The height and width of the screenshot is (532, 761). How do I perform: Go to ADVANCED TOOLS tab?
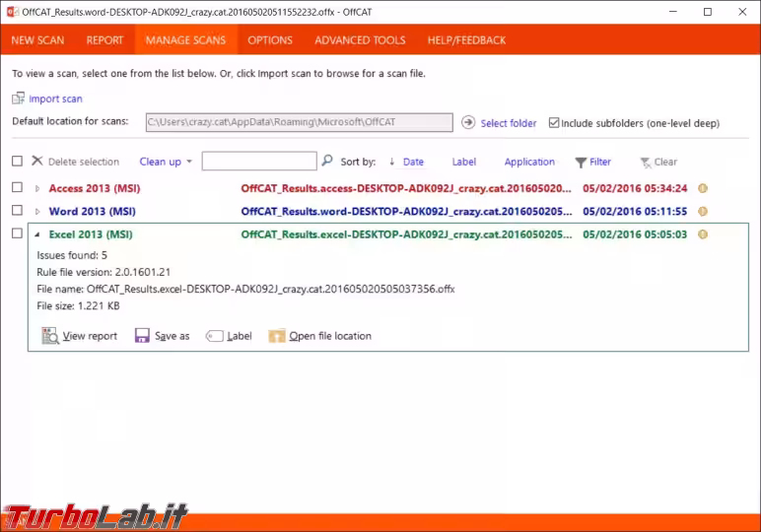pyautogui.click(x=360, y=40)
